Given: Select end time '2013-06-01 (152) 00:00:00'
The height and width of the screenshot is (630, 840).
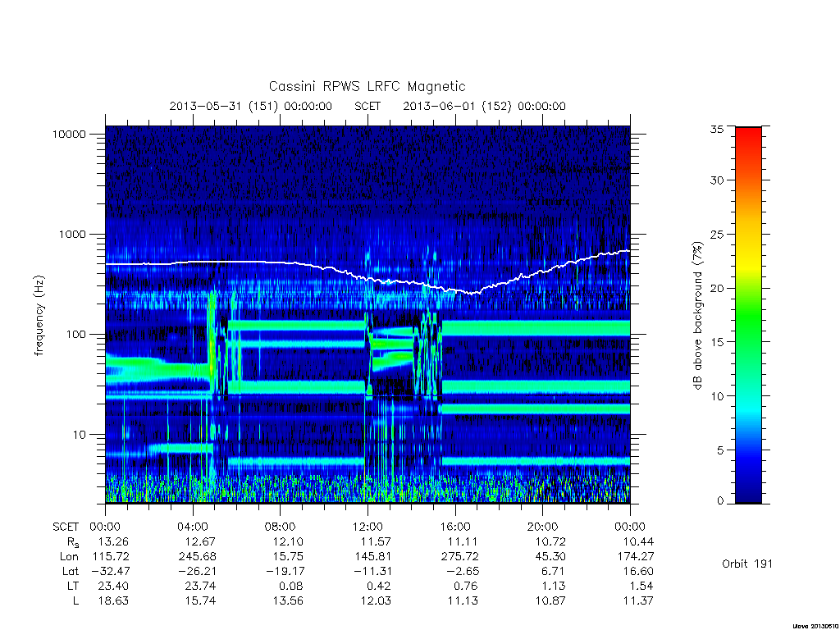Looking at the screenshot, I should point(484,106).
